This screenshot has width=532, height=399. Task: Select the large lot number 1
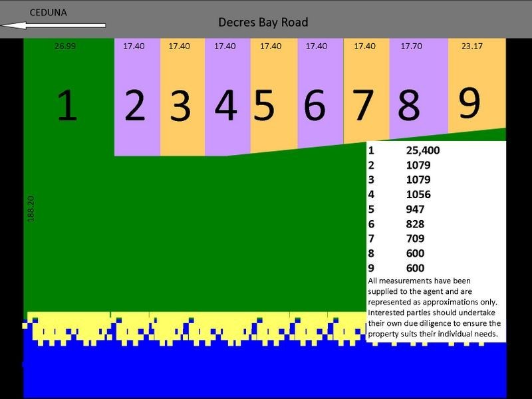point(67,104)
